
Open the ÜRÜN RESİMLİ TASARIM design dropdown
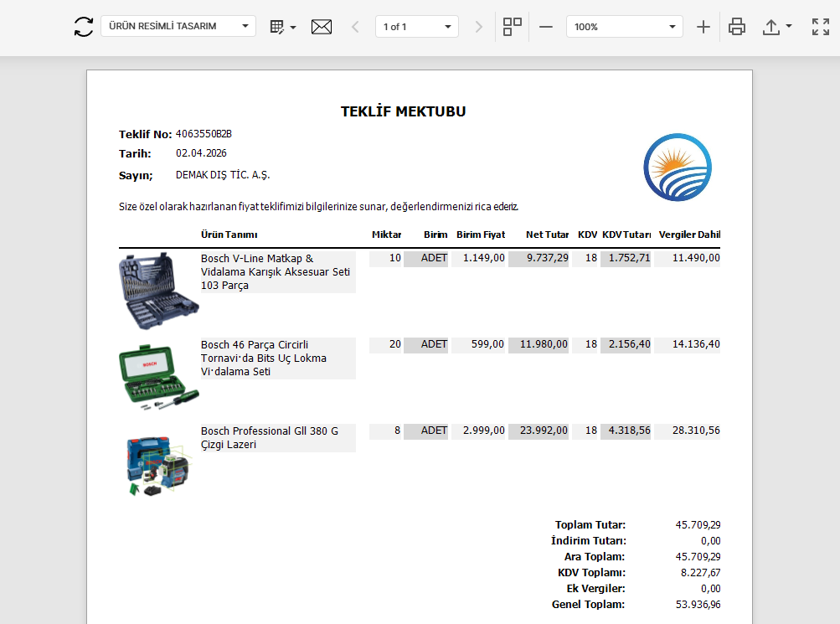point(178,26)
